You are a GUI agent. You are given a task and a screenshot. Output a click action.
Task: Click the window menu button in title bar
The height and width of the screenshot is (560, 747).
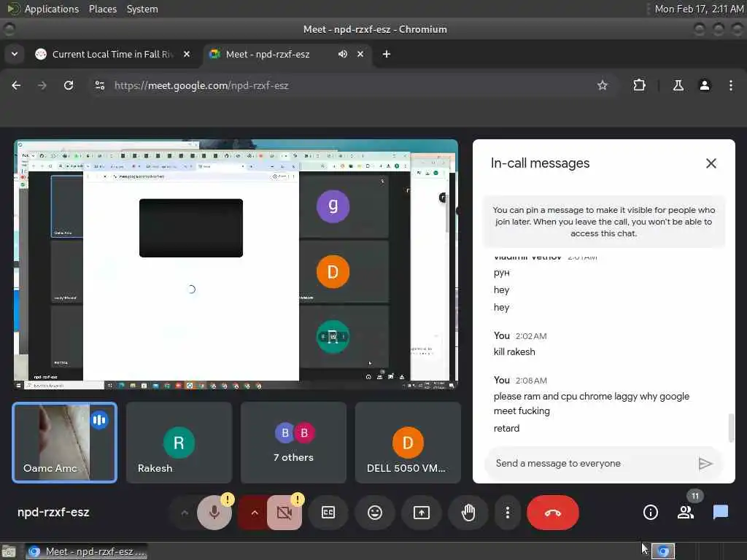tap(9, 29)
